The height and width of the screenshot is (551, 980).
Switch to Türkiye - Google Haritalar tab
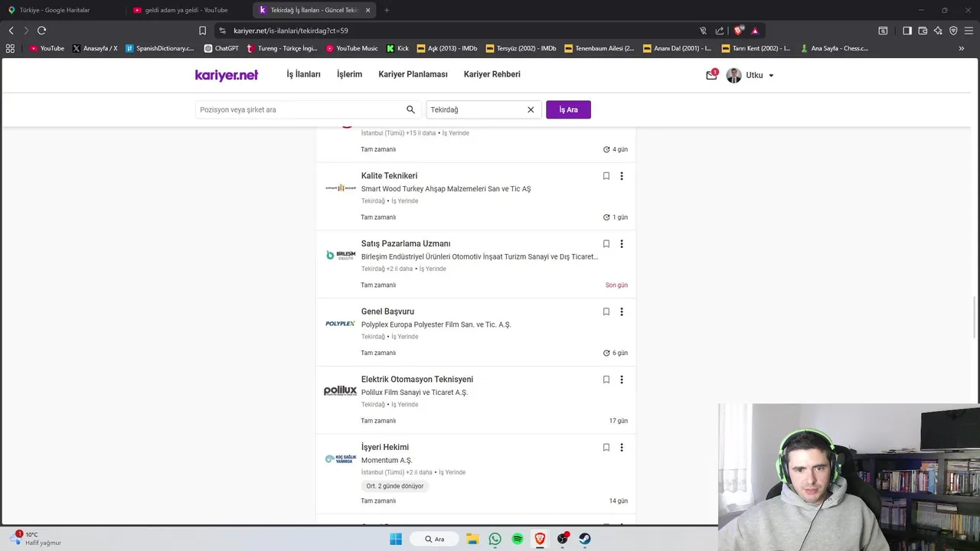click(61, 10)
